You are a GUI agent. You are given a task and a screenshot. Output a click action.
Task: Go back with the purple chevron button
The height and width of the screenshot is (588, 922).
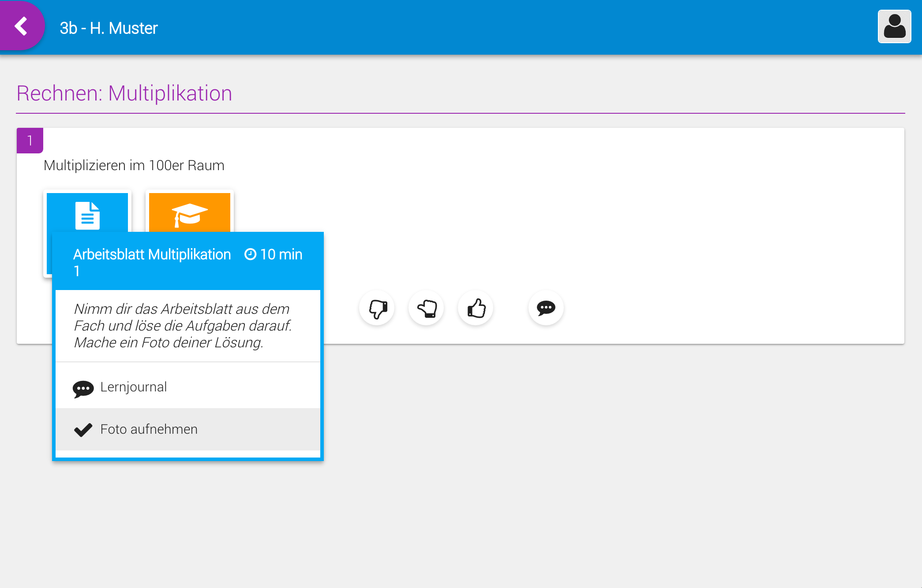pos(21,26)
